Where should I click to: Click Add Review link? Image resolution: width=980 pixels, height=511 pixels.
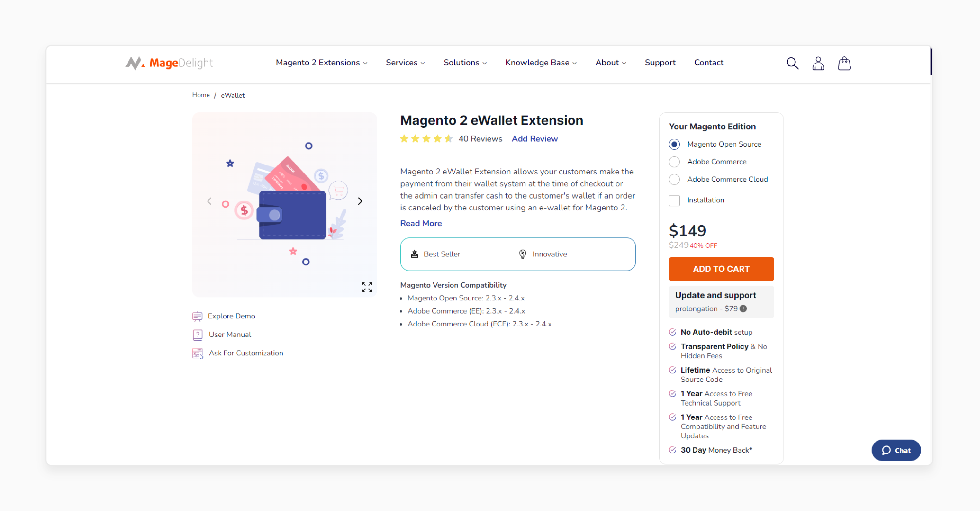pyautogui.click(x=535, y=139)
